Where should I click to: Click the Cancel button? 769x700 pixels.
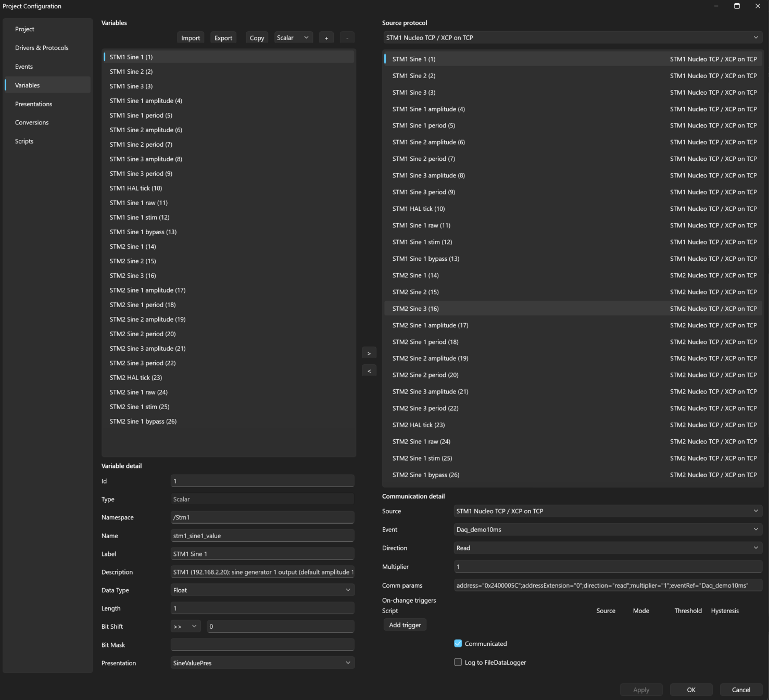pos(741,690)
